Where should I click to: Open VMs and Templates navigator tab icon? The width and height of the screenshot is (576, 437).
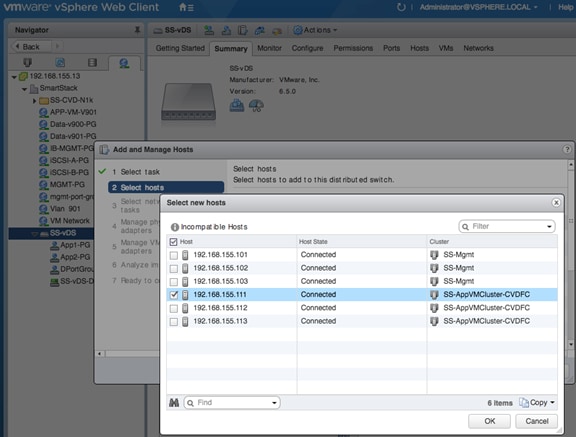tap(60, 62)
